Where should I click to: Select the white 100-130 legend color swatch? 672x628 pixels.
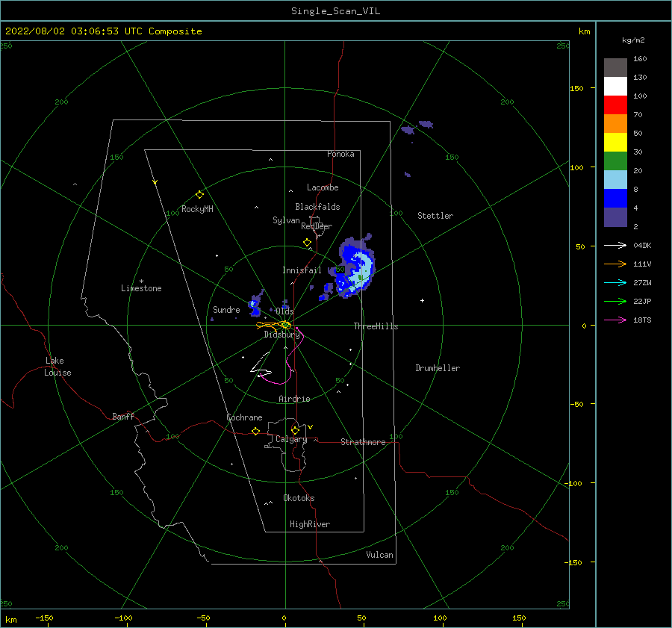(x=615, y=87)
